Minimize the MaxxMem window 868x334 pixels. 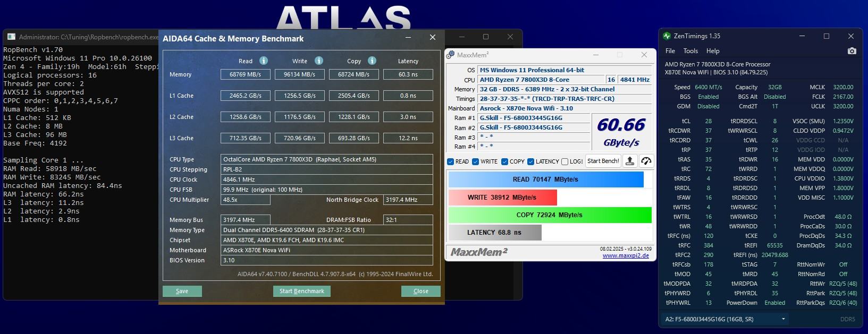tap(595, 55)
